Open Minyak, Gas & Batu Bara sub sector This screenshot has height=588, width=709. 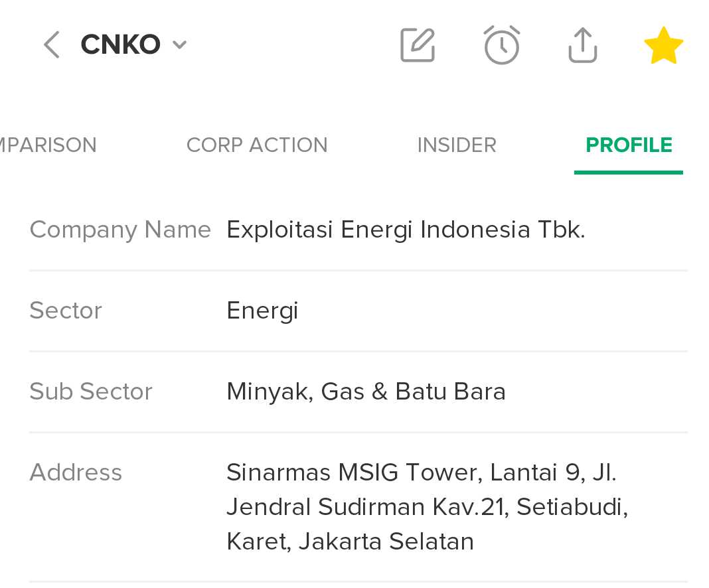click(366, 392)
